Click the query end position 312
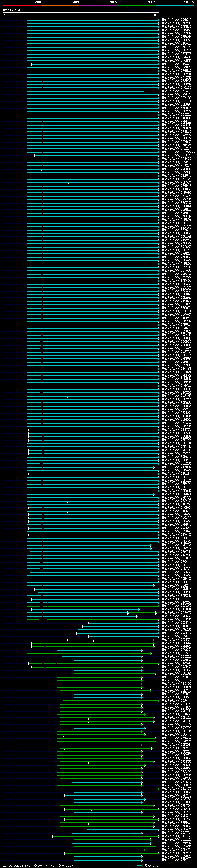The image size is (197, 868). [x=155, y=15]
